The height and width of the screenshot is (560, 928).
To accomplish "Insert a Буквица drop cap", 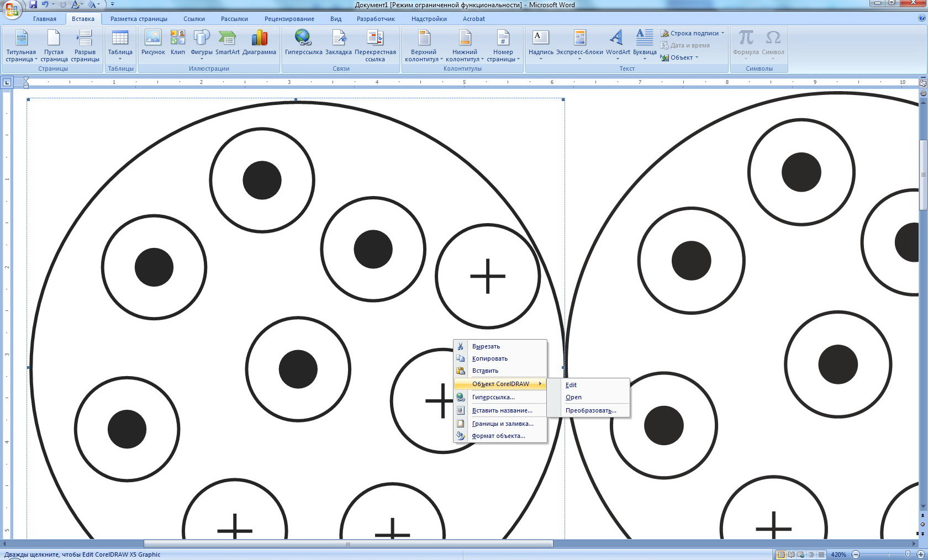I will click(645, 44).
